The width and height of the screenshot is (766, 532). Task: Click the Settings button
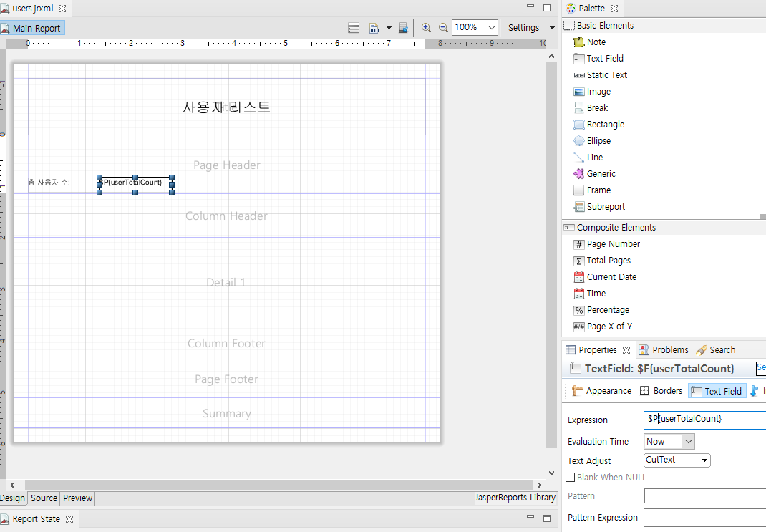pos(523,28)
